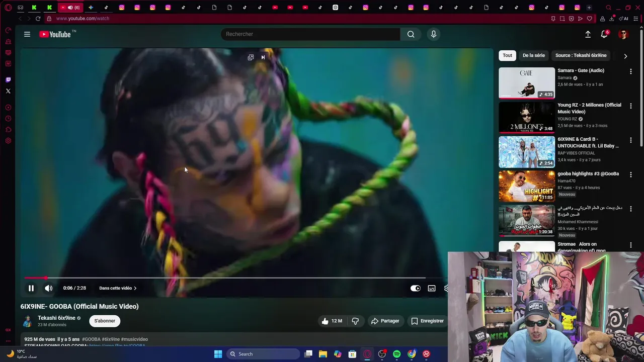Open the browser downloads icon

(x=612, y=19)
